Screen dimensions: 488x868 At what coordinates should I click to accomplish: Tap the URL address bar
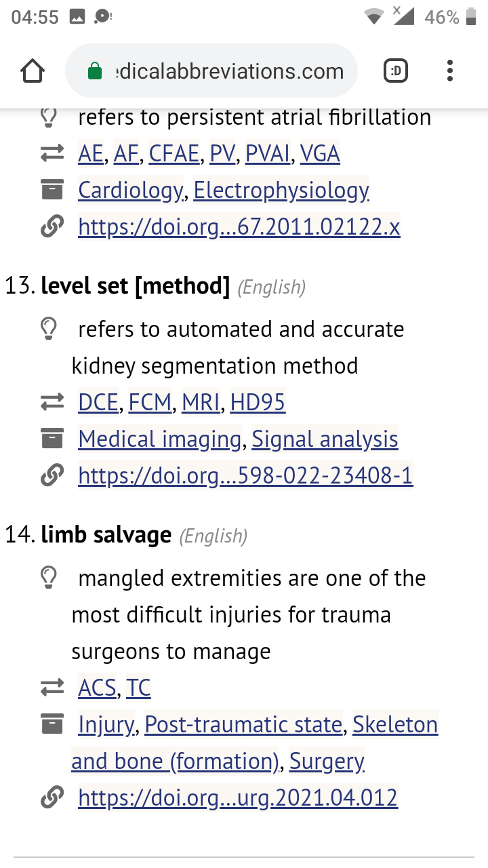pos(211,71)
